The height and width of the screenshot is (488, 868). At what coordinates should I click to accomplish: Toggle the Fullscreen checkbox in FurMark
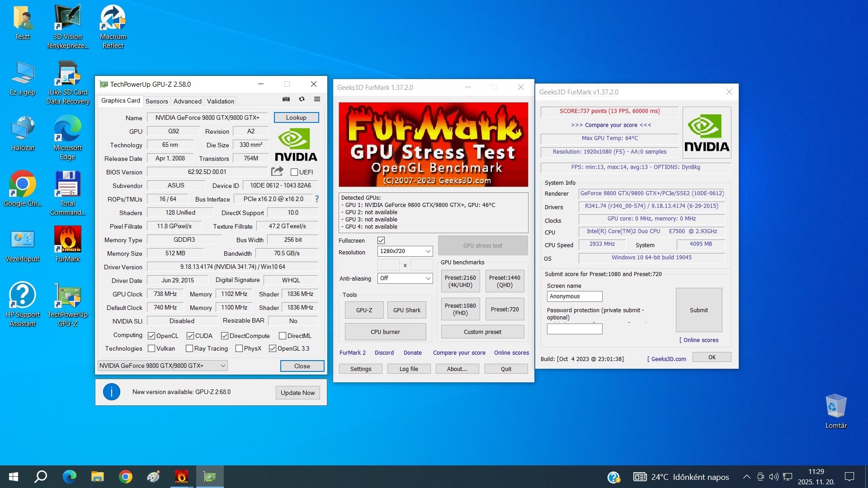pos(381,240)
